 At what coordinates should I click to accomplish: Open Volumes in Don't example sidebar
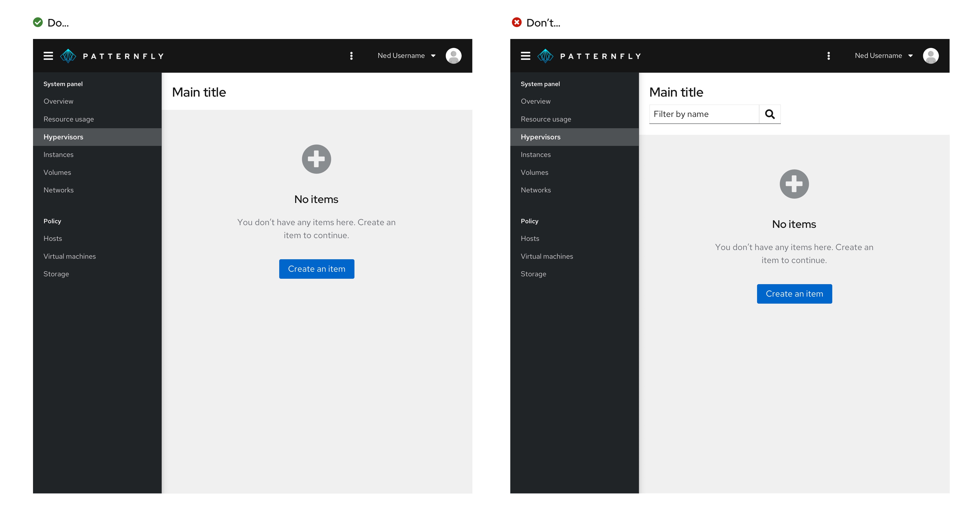click(x=574, y=172)
